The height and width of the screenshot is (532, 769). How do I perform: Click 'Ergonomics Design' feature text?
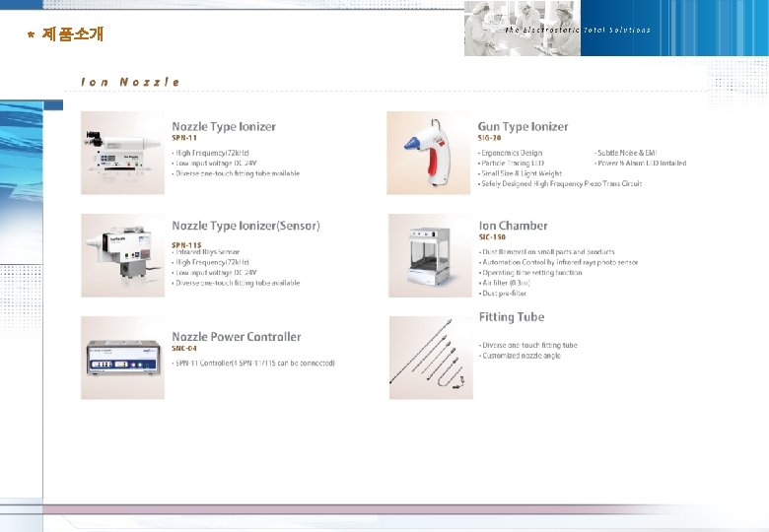(x=510, y=153)
